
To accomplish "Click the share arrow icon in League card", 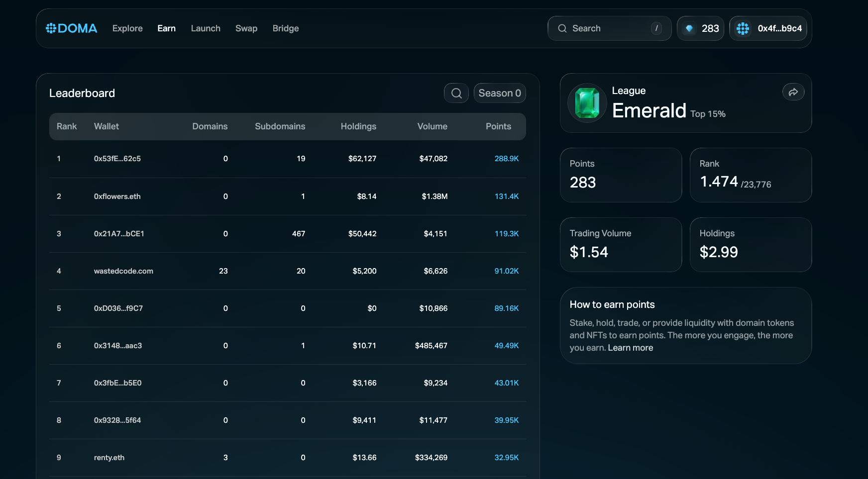I will click(x=793, y=92).
